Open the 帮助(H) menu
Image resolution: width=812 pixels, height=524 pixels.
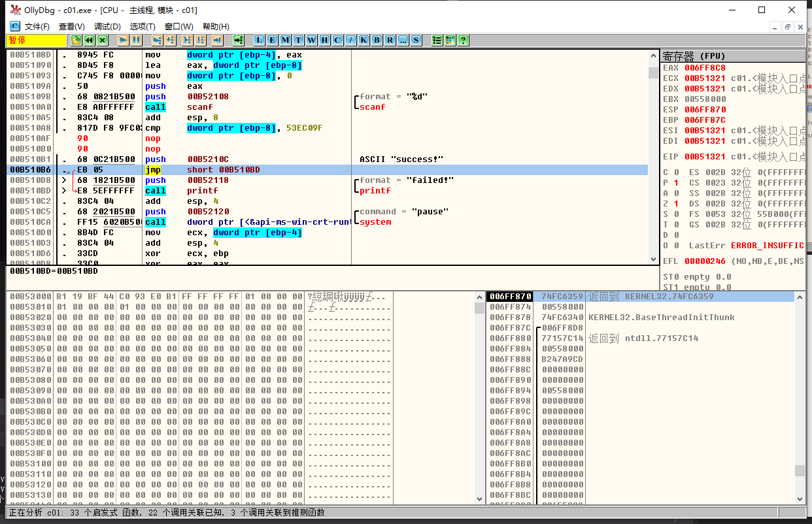point(216,26)
